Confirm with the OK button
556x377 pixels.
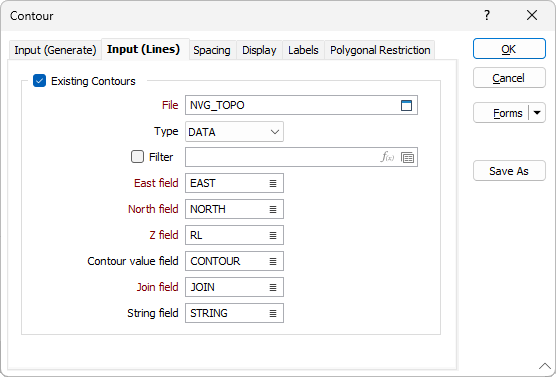509,49
